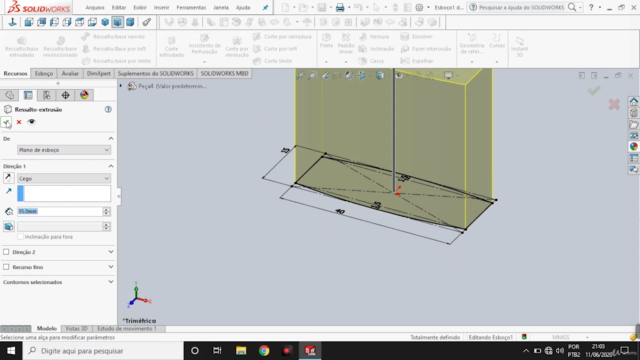Enable the Direção 2 checkbox

pyautogui.click(x=6, y=252)
